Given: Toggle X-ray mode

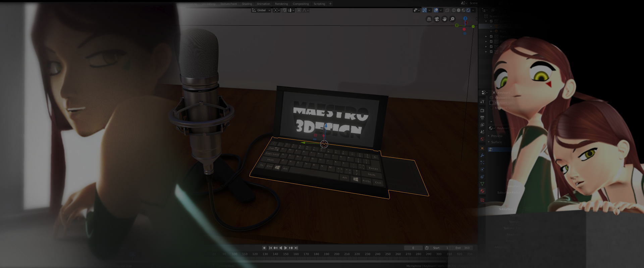Looking at the screenshot, I should point(447,10).
